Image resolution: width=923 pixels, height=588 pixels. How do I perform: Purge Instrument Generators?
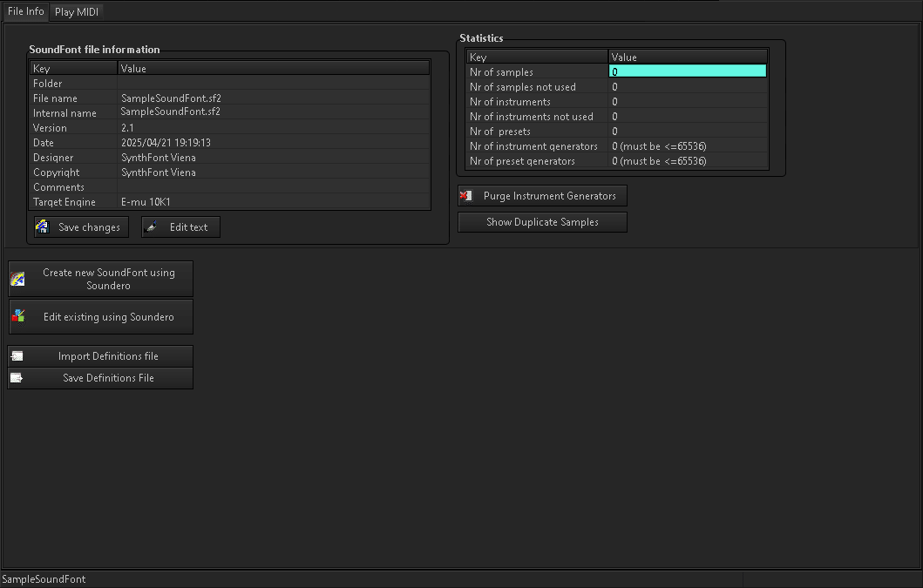pos(542,195)
